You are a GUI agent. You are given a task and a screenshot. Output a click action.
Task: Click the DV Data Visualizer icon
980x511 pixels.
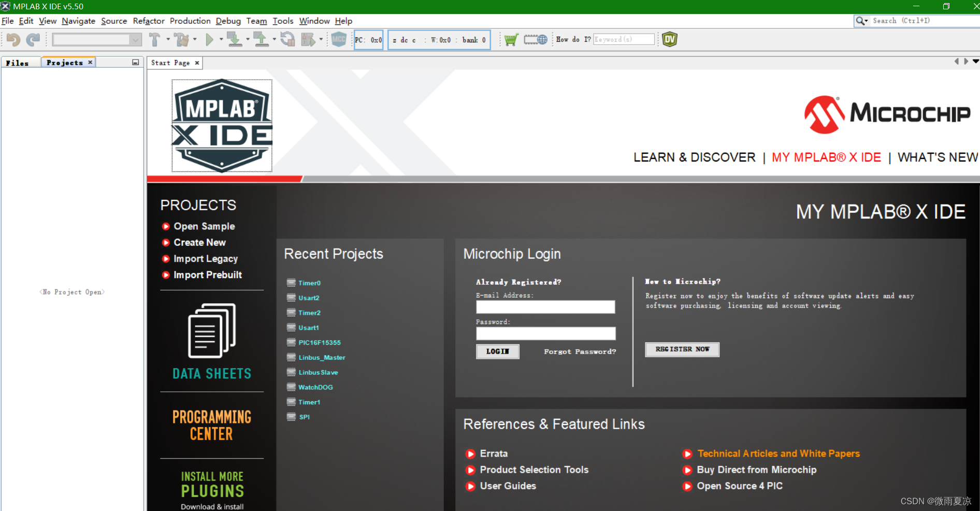point(670,39)
